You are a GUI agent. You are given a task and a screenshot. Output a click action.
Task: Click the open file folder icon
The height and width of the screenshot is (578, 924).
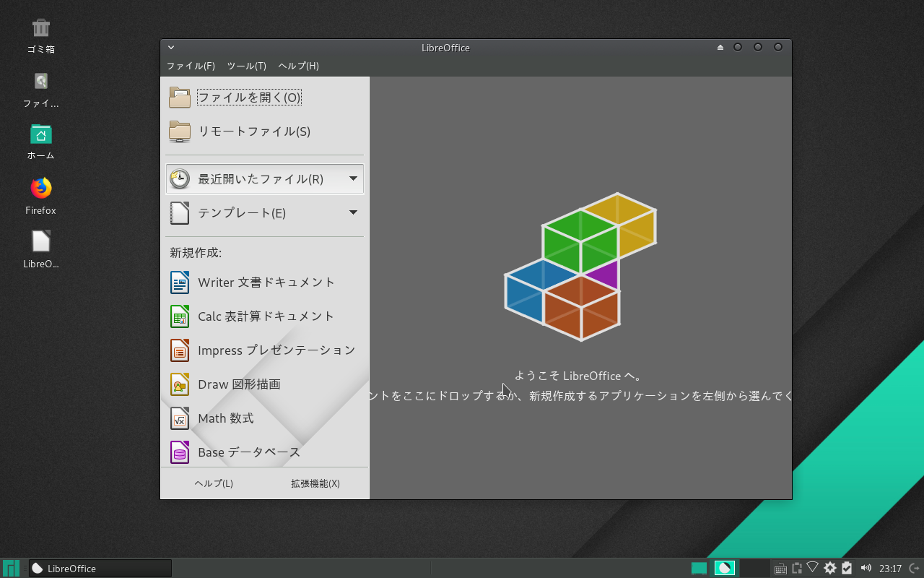pos(180,98)
